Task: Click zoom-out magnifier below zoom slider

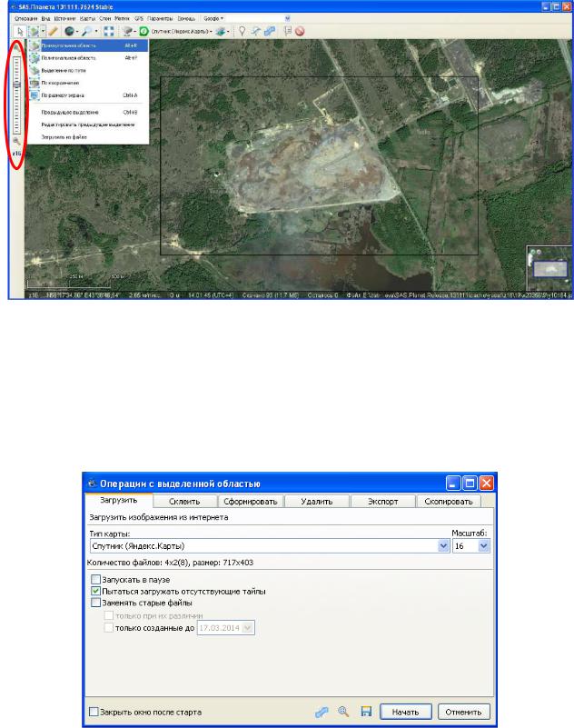Action: tap(16, 141)
